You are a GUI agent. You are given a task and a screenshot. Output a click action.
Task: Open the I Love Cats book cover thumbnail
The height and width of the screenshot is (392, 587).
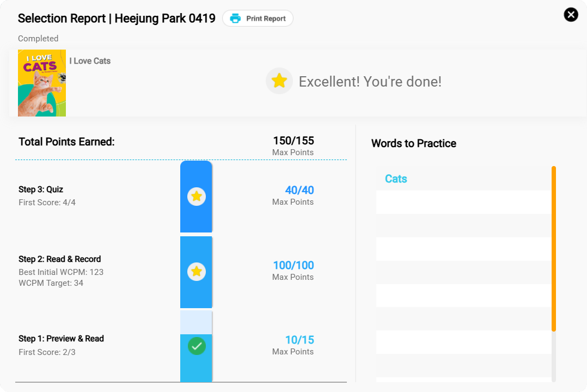tap(42, 83)
